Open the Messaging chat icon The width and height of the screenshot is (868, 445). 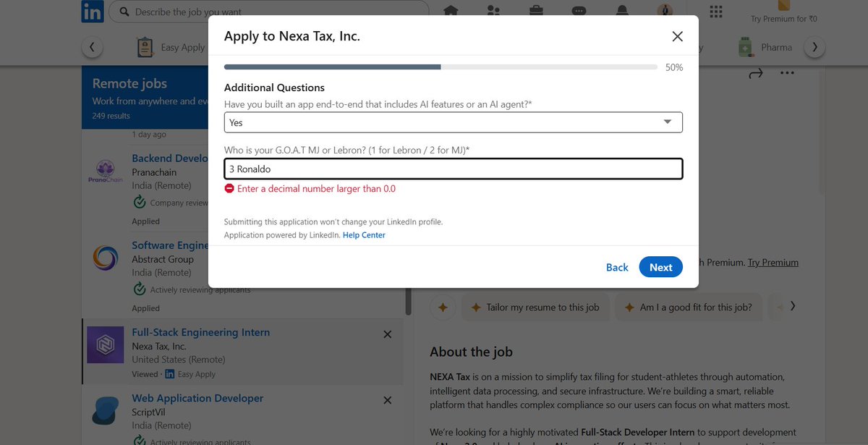pyautogui.click(x=579, y=11)
